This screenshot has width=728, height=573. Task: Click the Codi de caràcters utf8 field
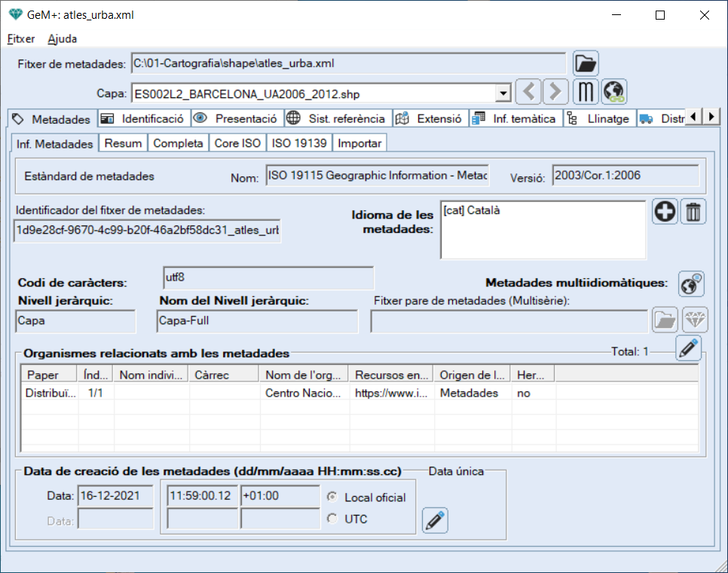(268, 277)
